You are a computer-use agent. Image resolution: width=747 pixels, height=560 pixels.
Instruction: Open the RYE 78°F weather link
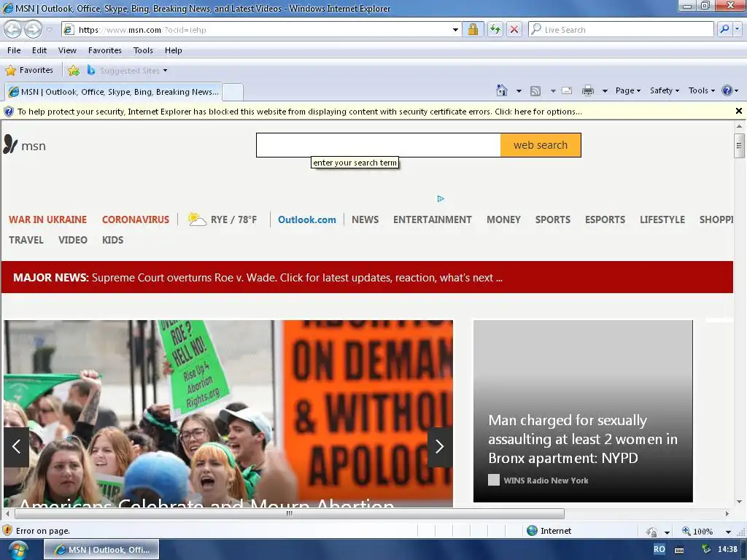pyautogui.click(x=222, y=219)
